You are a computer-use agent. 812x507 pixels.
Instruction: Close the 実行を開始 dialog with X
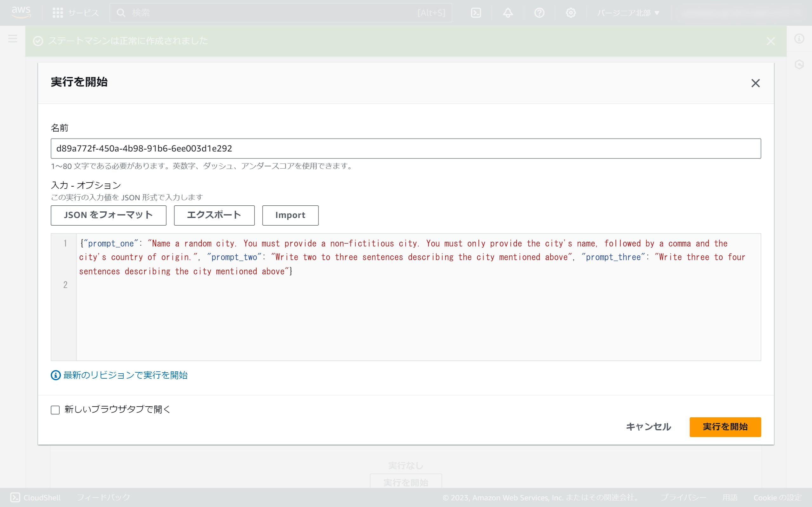pyautogui.click(x=755, y=83)
